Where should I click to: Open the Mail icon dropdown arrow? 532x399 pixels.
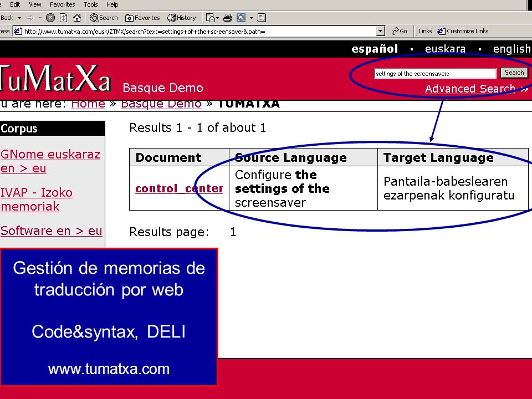217,18
